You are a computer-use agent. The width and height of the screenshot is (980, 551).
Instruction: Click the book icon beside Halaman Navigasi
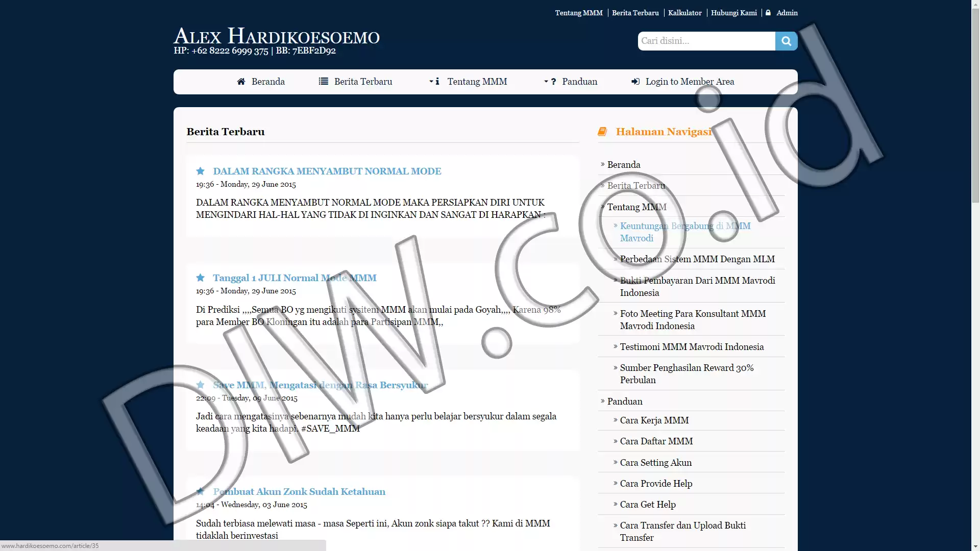point(602,132)
